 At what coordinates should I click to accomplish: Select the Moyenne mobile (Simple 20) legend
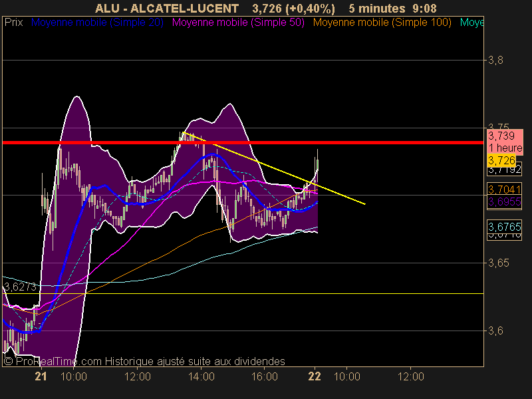[97, 23]
